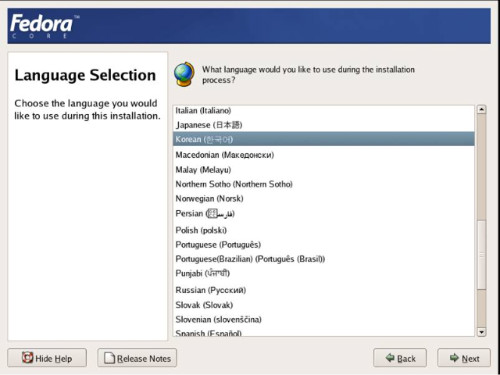Click the green Next arrow icon
Screen dimensions: 500x375
coord(454,358)
